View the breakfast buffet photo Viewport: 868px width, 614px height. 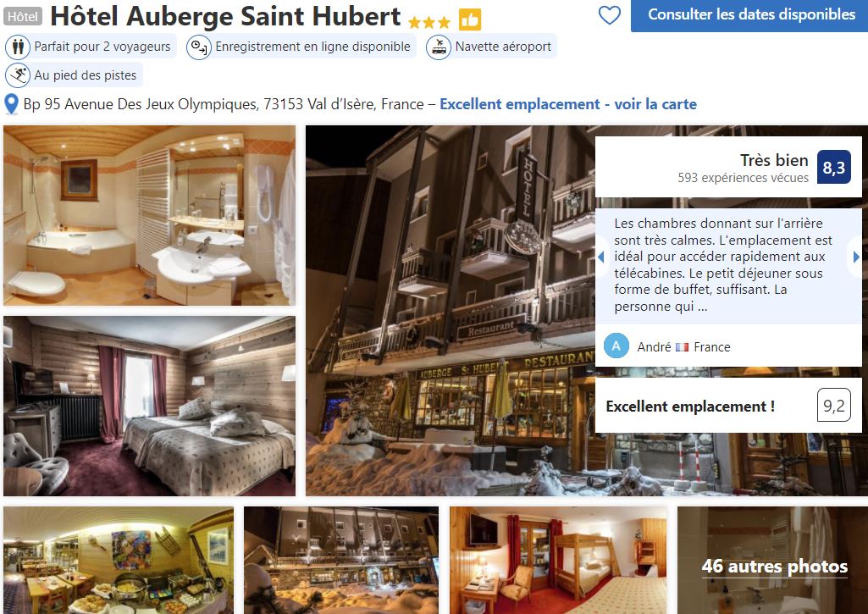(x=119, y=561)
